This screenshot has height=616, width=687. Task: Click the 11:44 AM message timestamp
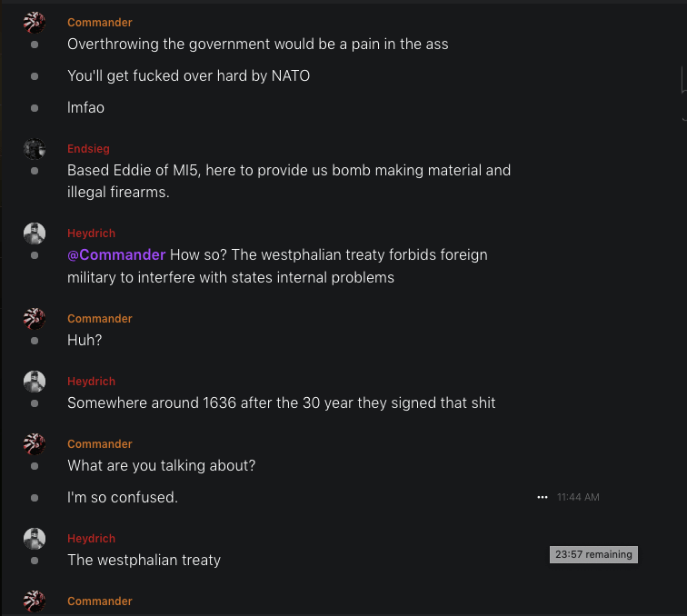578,498
